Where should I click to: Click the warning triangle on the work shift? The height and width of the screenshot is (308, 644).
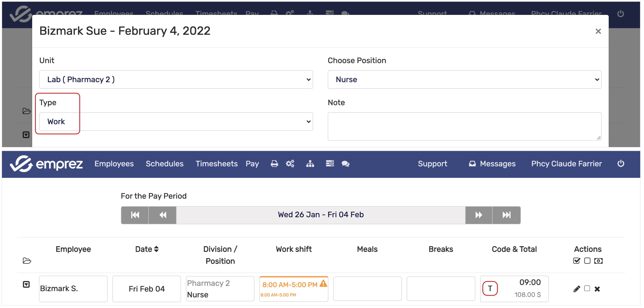coord(323,284)
